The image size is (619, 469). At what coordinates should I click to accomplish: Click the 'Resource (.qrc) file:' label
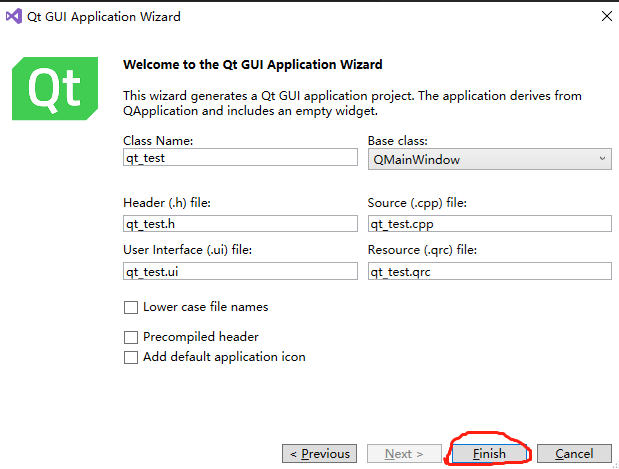pos(422,250)
